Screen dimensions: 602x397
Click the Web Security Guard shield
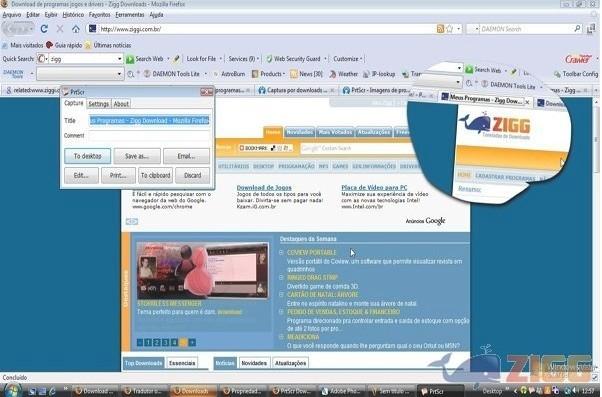point(270,59)
